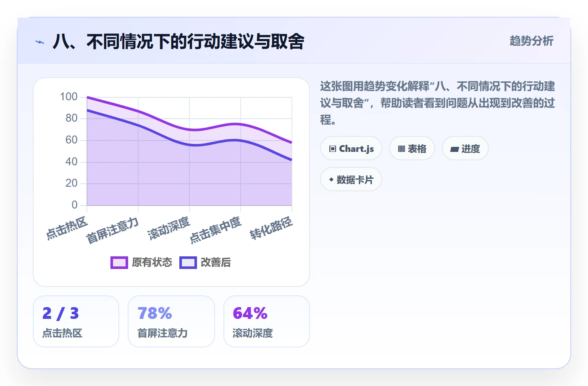Click the 0 y-axis value
This screenshot has height=386, width=588.
pos(75,205)
